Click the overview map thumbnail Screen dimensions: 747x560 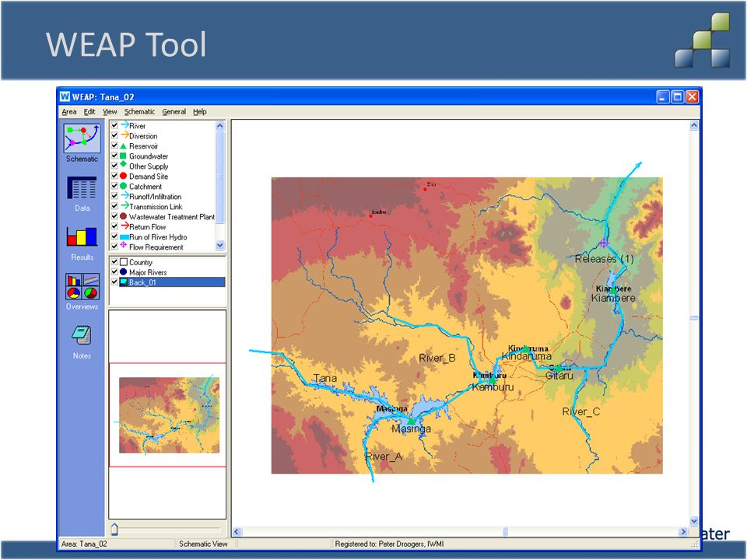click(169, 415)
